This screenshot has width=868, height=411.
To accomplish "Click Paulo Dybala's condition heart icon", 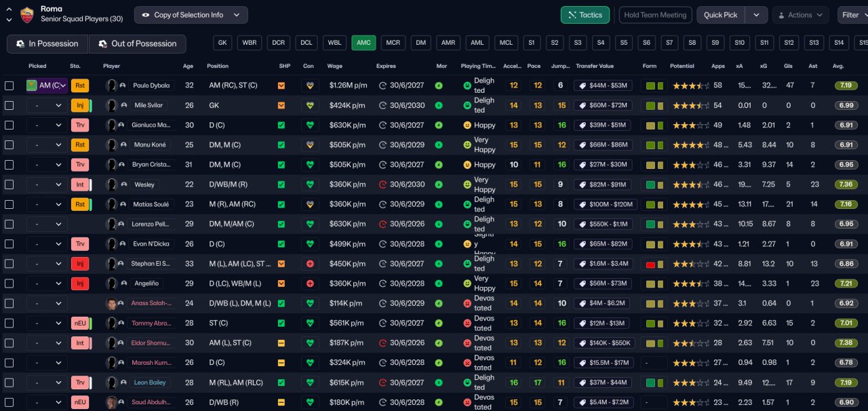I will (310, 85).
